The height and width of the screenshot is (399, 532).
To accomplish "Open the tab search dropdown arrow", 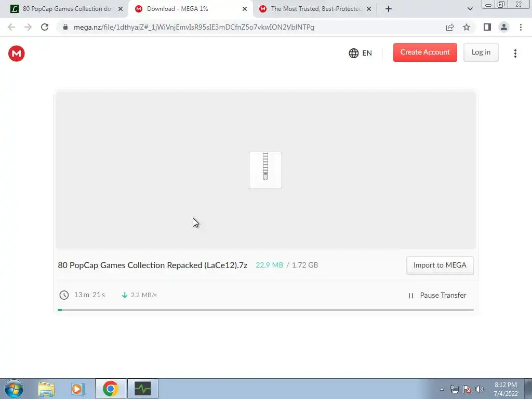I will (x=470, y=9).
